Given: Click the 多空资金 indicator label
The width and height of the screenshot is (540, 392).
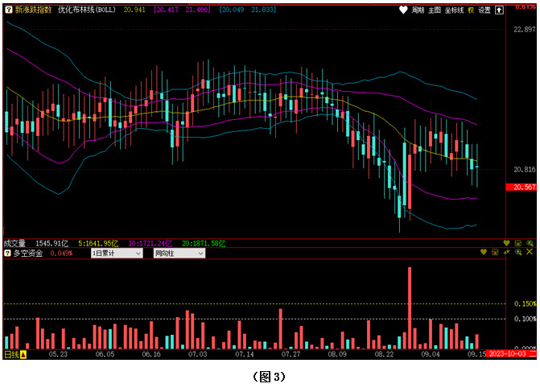Looking at the screenshot, I should click(x=28, y=254).
